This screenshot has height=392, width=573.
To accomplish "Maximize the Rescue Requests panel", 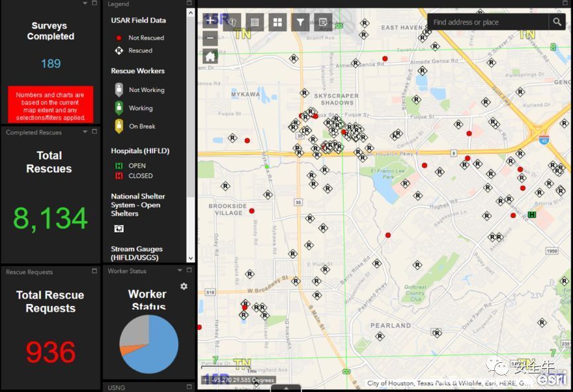I will point(95,271).
